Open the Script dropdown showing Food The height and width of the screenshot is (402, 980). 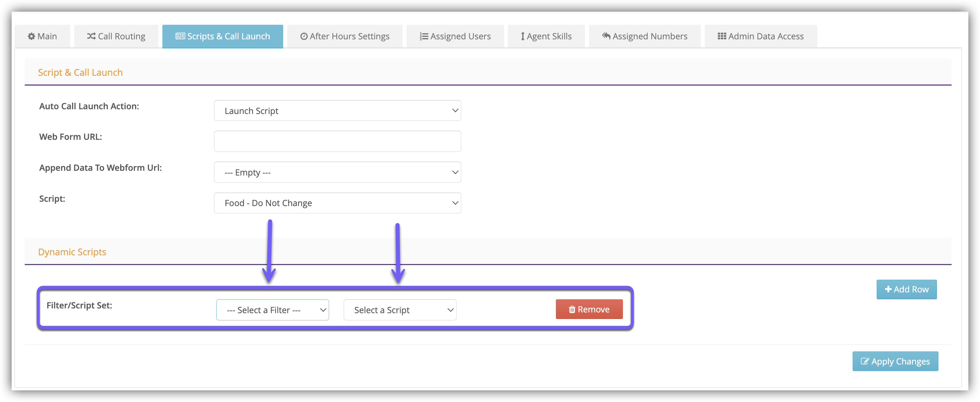pos(337,203)
